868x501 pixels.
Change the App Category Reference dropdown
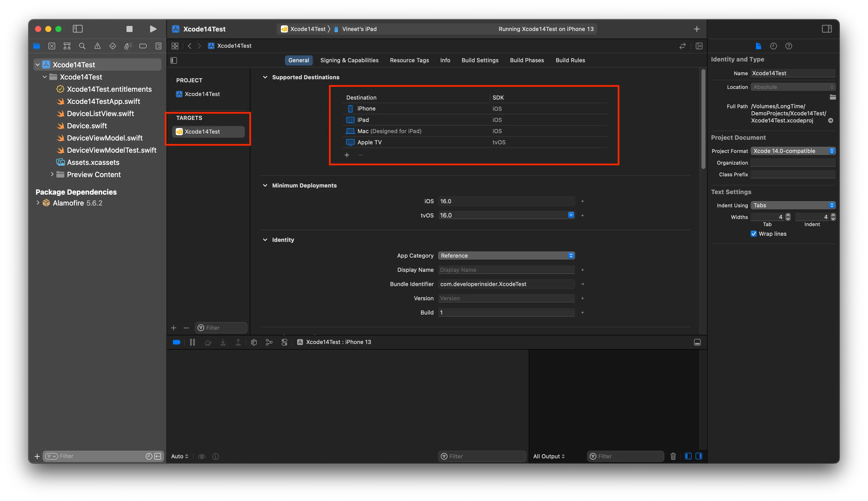(506, 255)
